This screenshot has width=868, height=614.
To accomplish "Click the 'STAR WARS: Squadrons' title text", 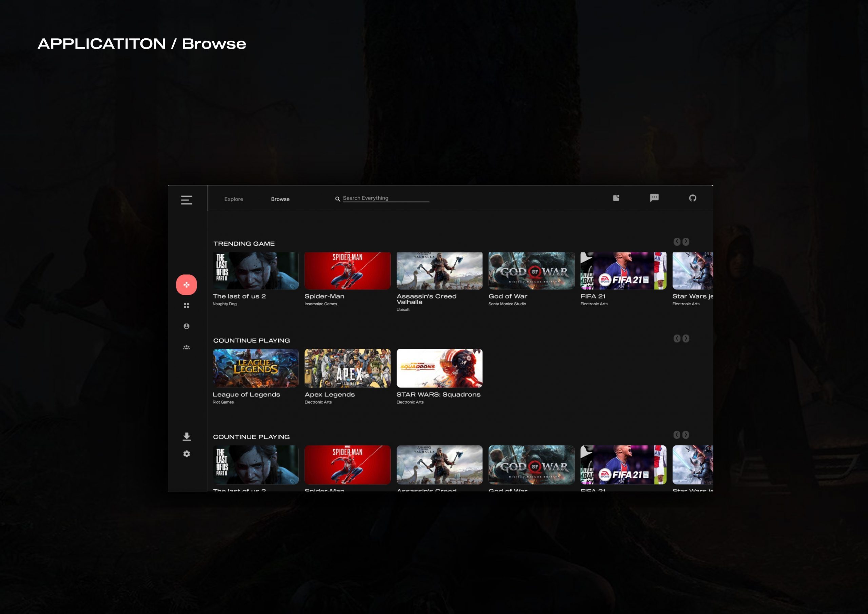I will (x=438, y=394).
